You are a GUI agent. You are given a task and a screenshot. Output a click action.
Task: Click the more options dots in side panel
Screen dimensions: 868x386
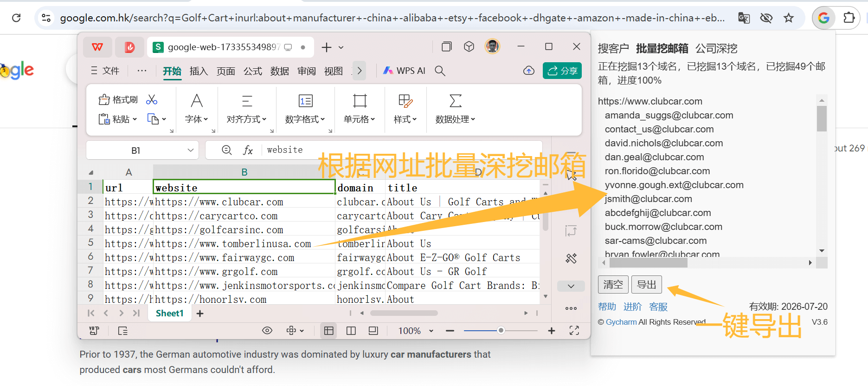[x=571, y=308]
